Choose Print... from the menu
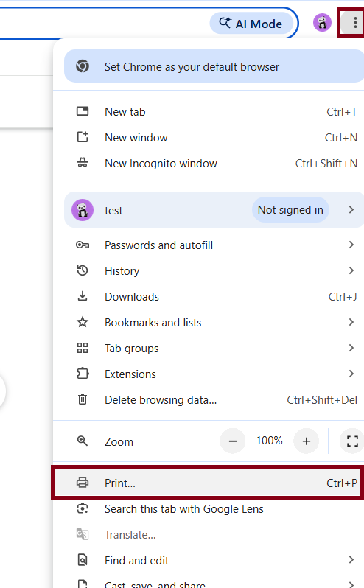364x588 pixels. pos(209,483)
